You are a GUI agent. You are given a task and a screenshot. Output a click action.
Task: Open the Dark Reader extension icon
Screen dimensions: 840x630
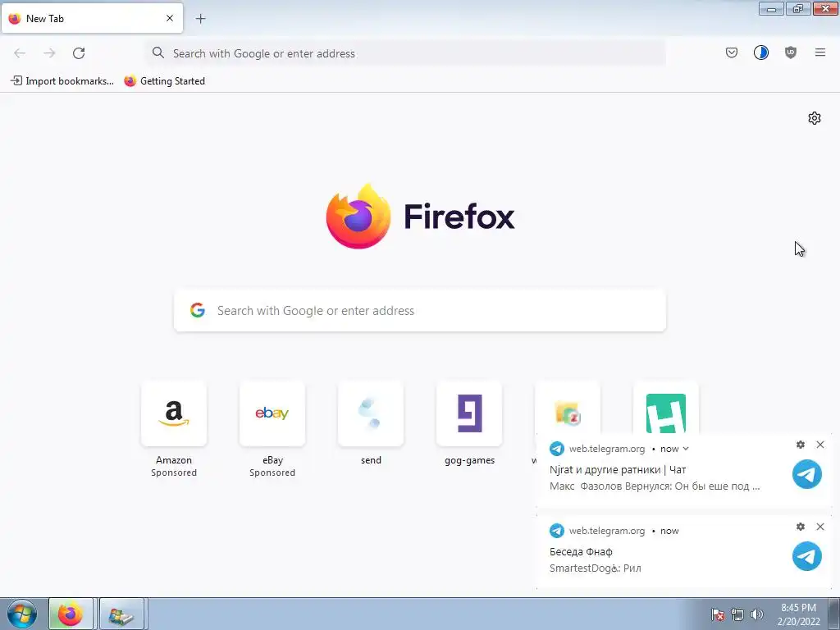pos(760,52)
